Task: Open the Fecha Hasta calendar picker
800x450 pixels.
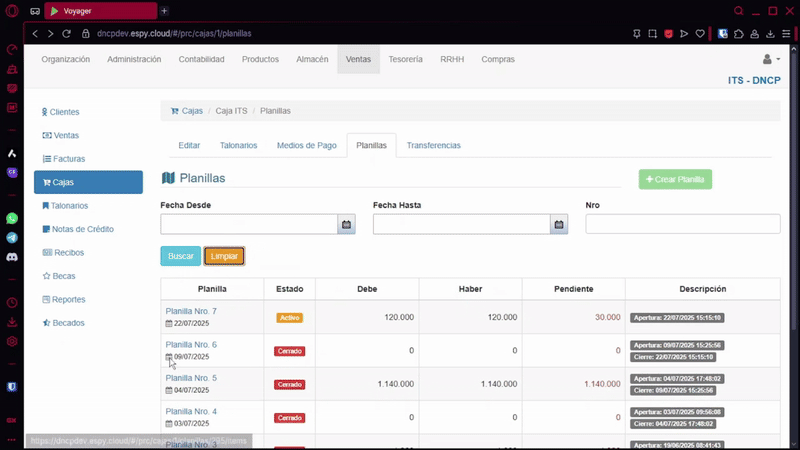Action: (x=559, y=225)
